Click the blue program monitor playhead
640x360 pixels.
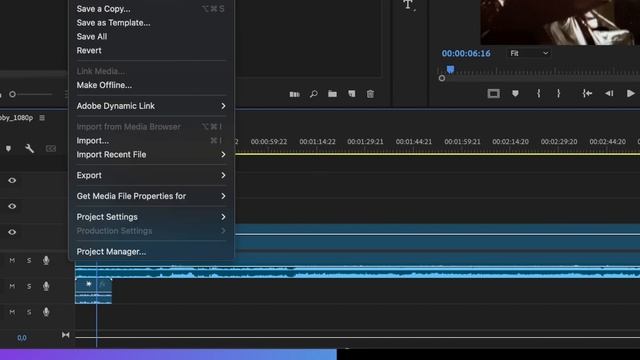coord(450,70)
